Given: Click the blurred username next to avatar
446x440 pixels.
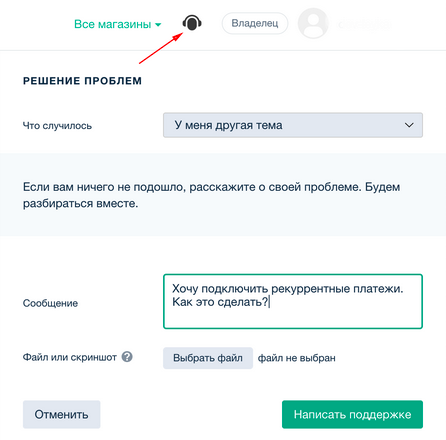Looking at the screenshot, I should [364, 24].
